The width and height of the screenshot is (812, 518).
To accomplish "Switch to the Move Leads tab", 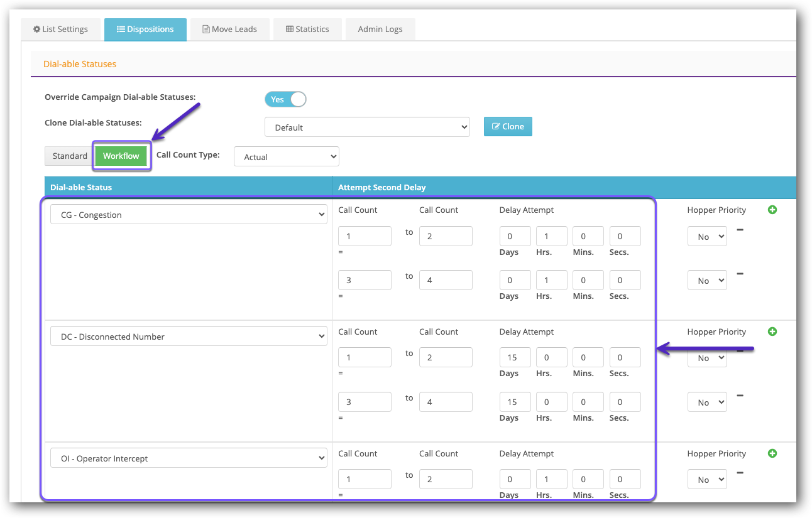I will point(229,29).
